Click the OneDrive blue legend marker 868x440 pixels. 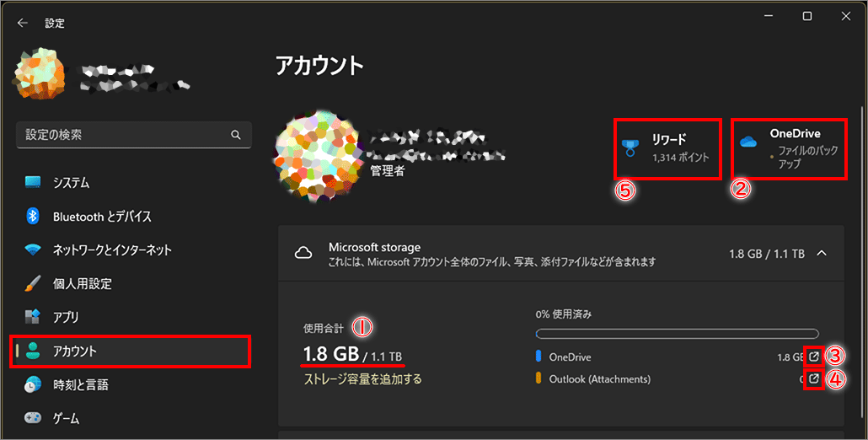coord(538,357)
